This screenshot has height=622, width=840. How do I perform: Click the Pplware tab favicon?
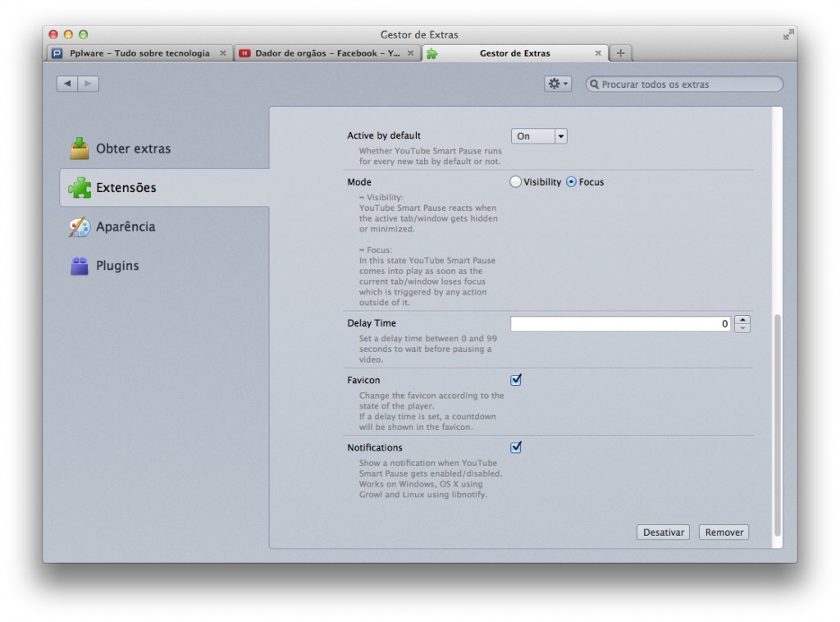pyautogui.click(x=57, y=53)
